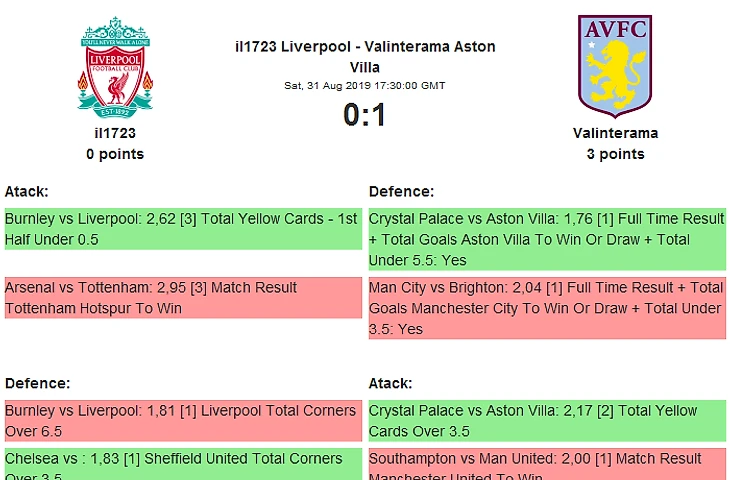
Task: Click the upper right Defence heading
Action: 401,191
